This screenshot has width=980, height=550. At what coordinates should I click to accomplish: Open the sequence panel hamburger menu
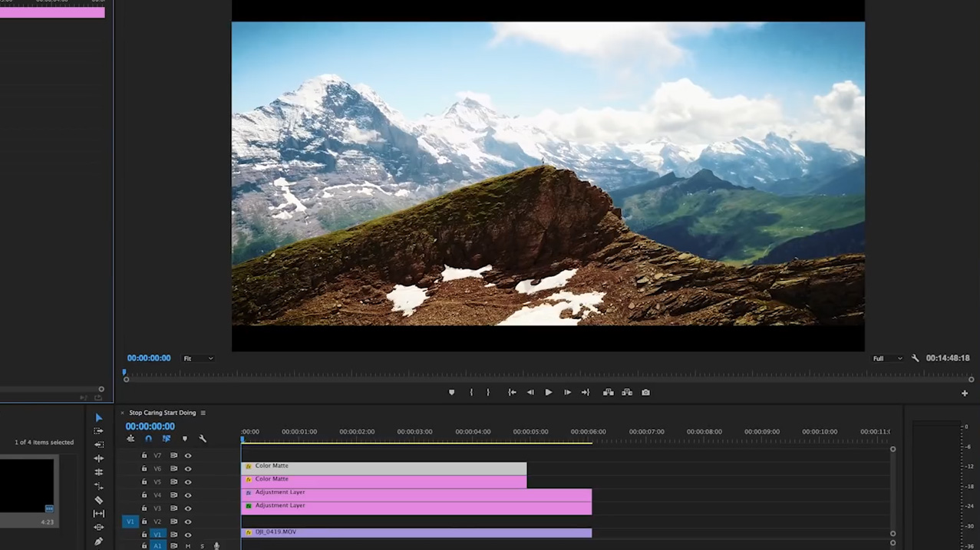pos(203,413)
